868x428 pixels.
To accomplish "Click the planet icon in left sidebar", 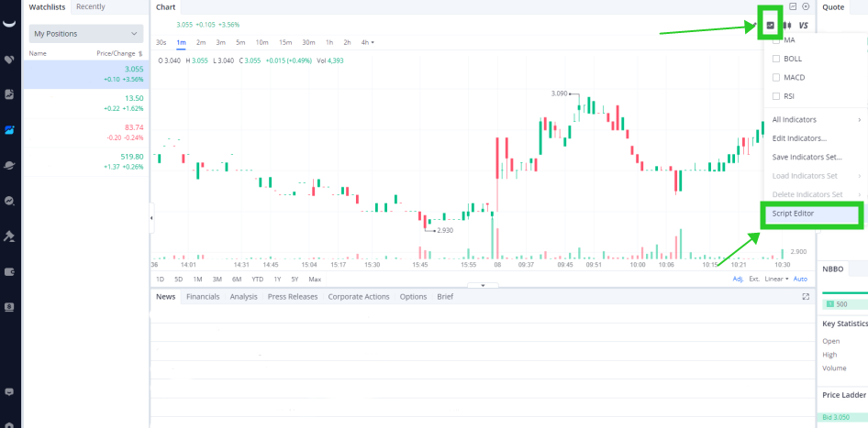I will 9,165.
